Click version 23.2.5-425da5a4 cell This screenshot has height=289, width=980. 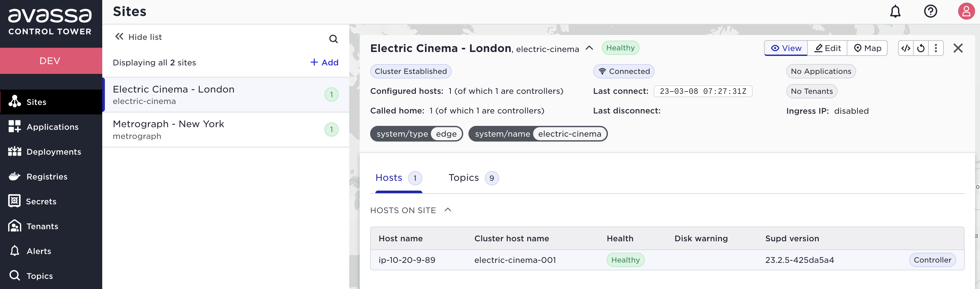click(x=799, y=260)
